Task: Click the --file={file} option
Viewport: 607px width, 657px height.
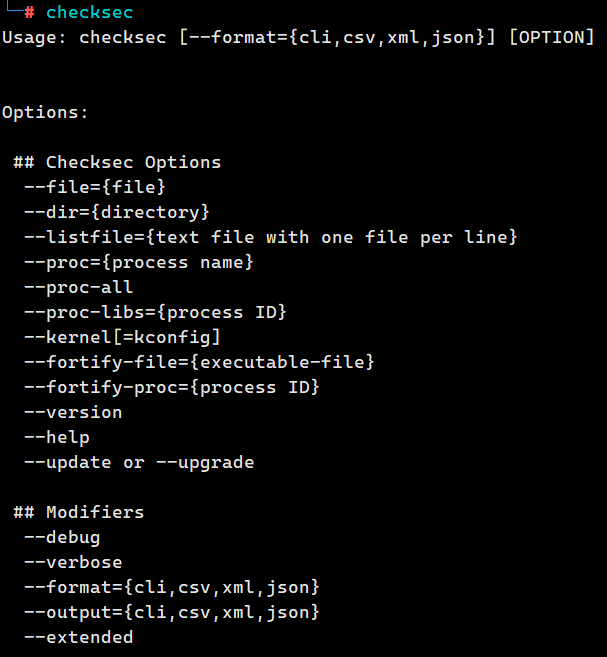Action: pos(95,187)
